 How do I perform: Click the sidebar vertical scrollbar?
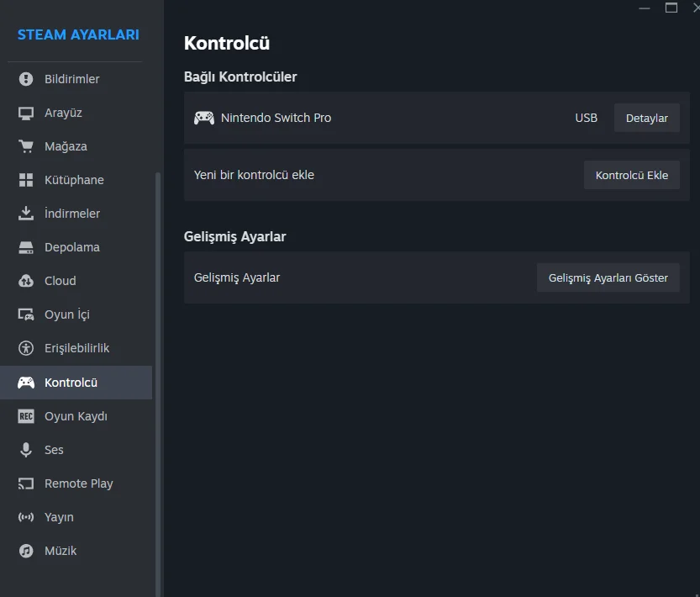tap(158, 384)
